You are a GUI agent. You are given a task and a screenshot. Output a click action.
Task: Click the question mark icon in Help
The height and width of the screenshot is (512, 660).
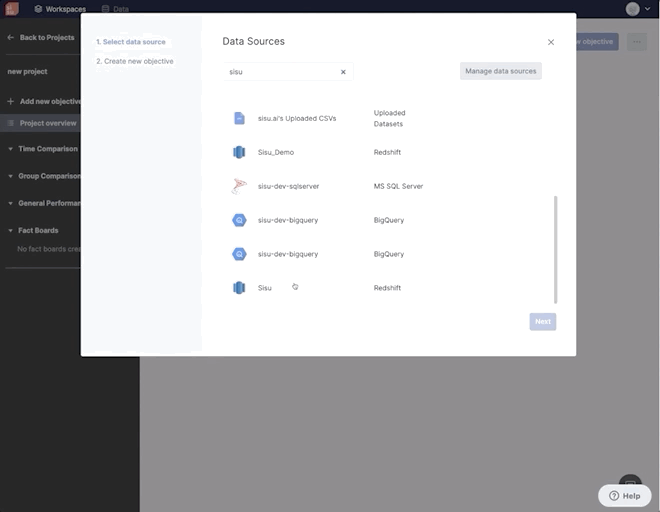click(614, 496)
